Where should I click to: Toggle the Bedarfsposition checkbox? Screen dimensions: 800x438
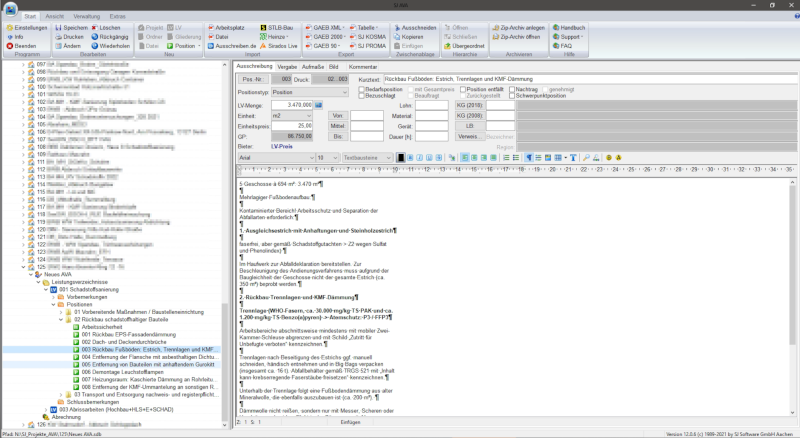[x=362, y=89]
